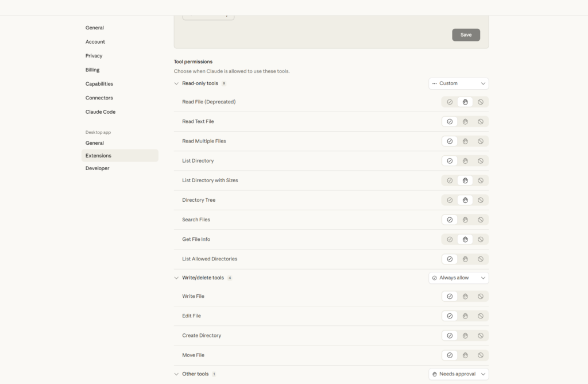The height and width of the screenshot is (384, 588).
Task: Block the Directory Tree tool
Action: coord(481,200)
